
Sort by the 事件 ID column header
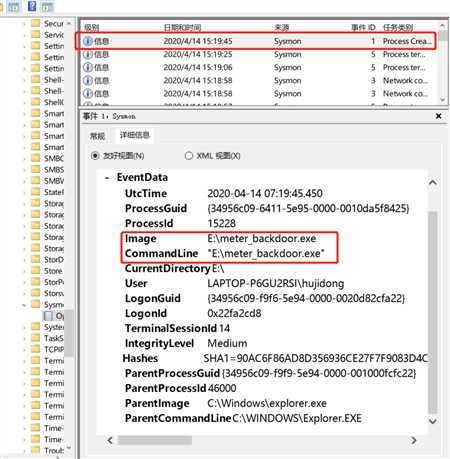click(x=363, y=27)
